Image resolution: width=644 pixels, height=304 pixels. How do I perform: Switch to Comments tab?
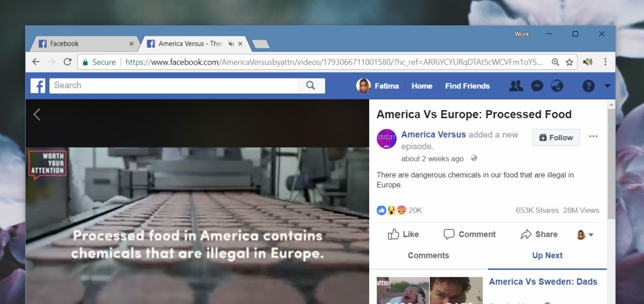pyautogui.click(x=428, y=256)
